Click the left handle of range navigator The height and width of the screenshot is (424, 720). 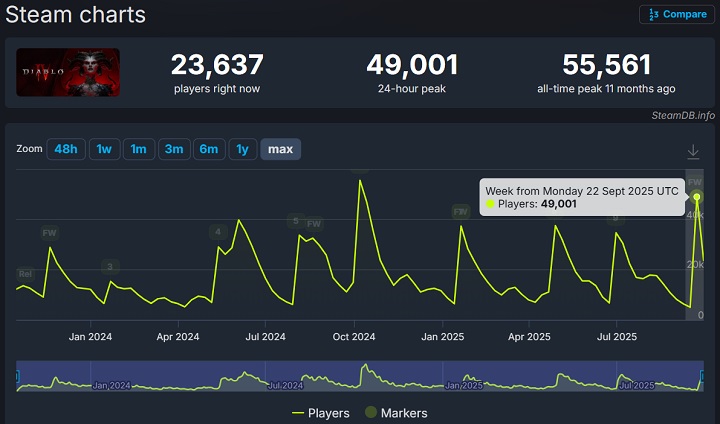pos(18,376)
